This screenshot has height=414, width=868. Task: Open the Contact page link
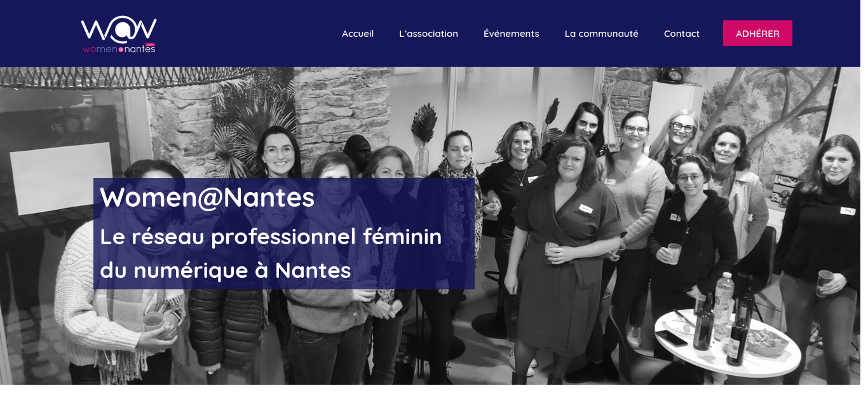[682, 34]
